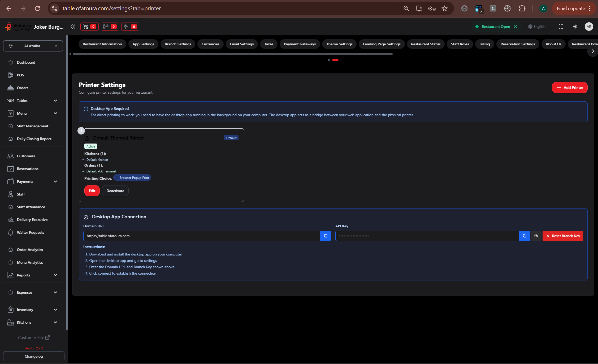Copy the API Key with copy icon

[x=524, y=236]
